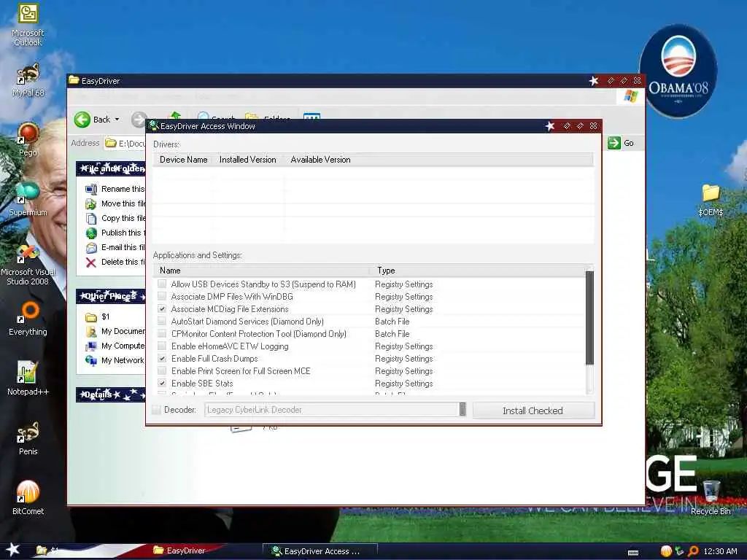Open Notepad++ desktop shortcut

28,378
